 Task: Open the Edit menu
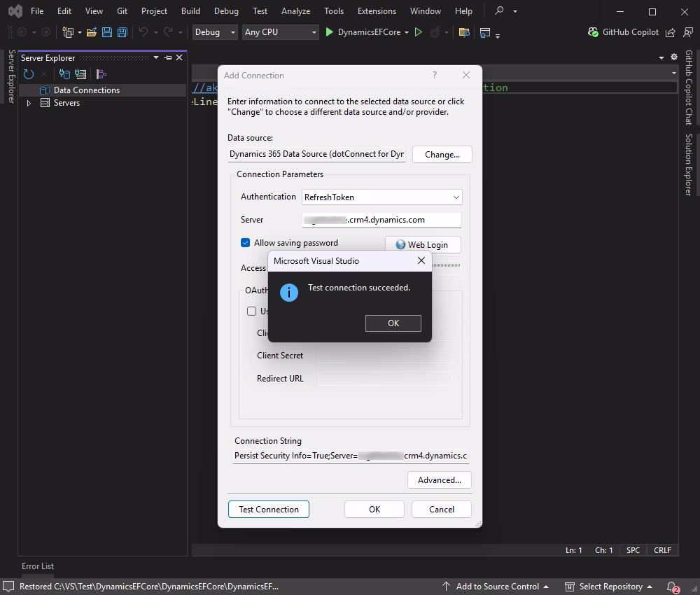(64, 11)
